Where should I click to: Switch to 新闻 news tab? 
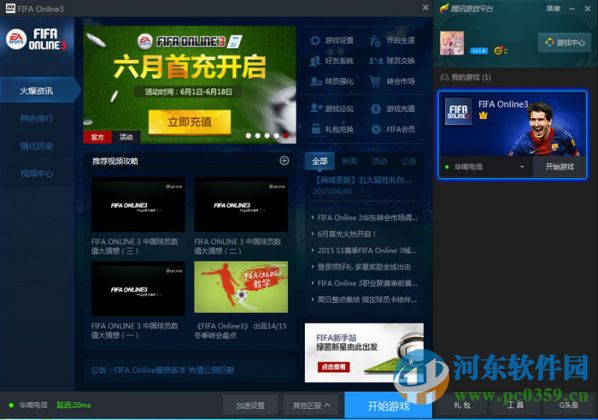(x=349, y=161)
